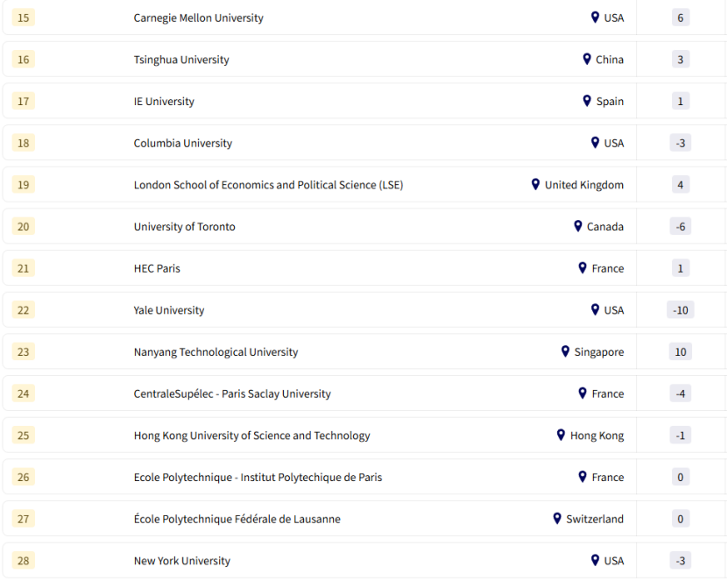Open the University of Toronto listing
The height and width of the screenshot is (581, 728).
(184, 227)
